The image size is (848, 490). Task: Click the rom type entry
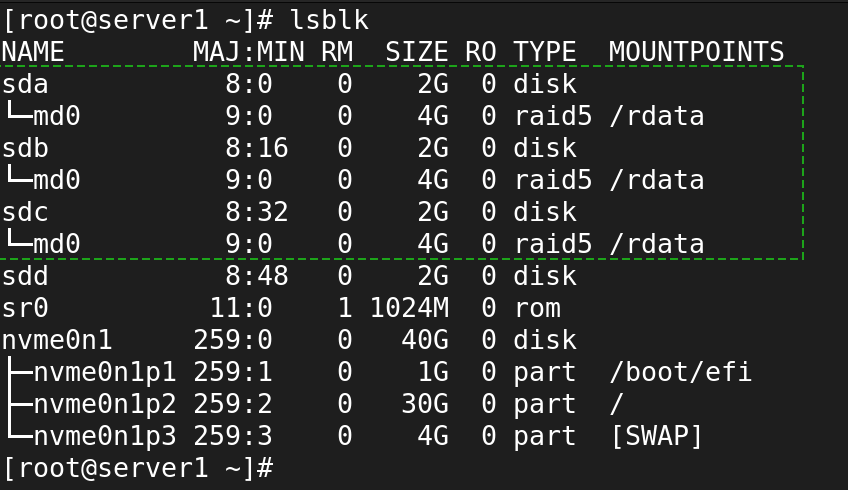(x=537, y=308)
